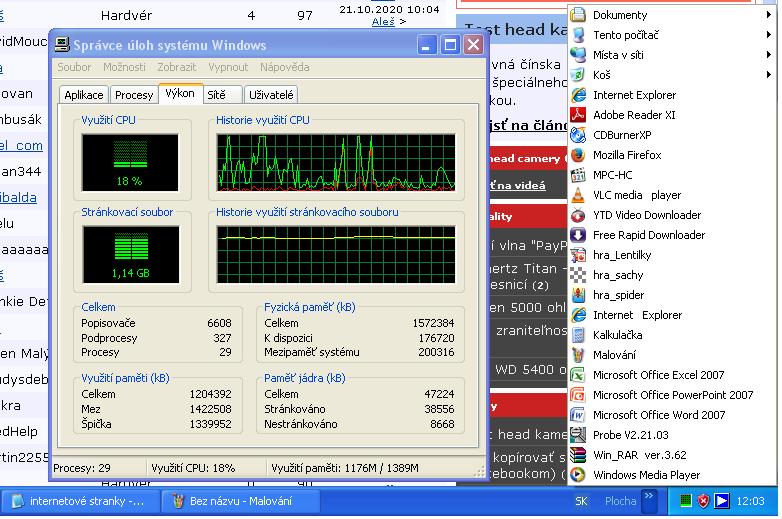This screenshot has height=519, width=782.
Task: Start Mozilla Firefox icon
Action: point(578,155)
